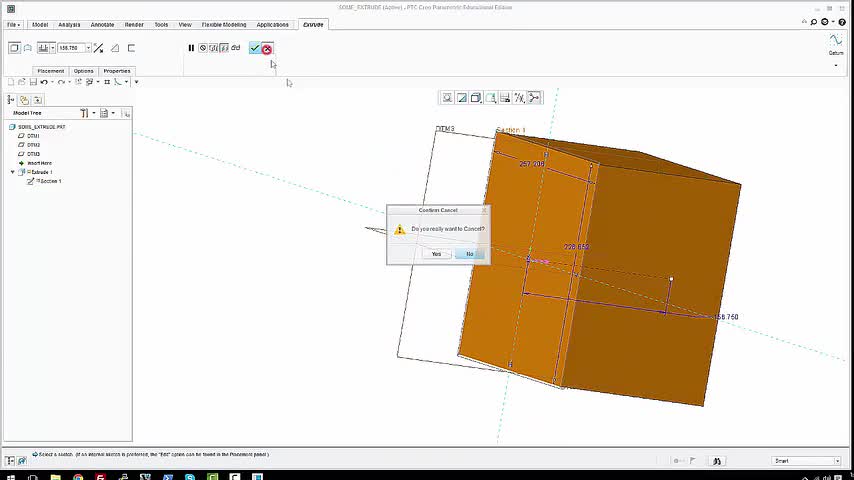
Task: Switch to the Tools ribbon tab
Action: pos(161,25)
